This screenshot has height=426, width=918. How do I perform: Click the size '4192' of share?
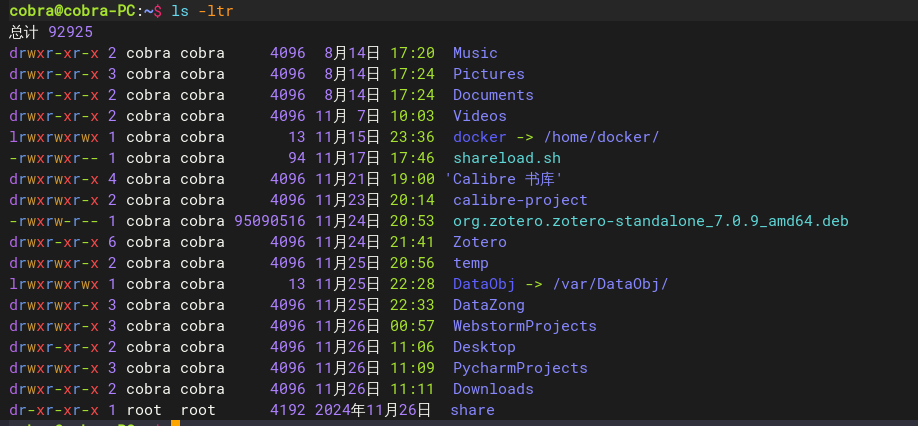pyautogui.click(x=287, y=410)
